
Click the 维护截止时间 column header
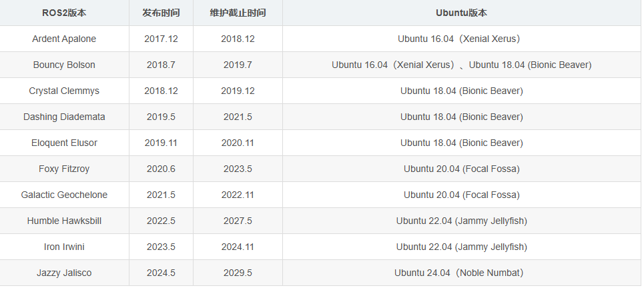coord(238,13)
